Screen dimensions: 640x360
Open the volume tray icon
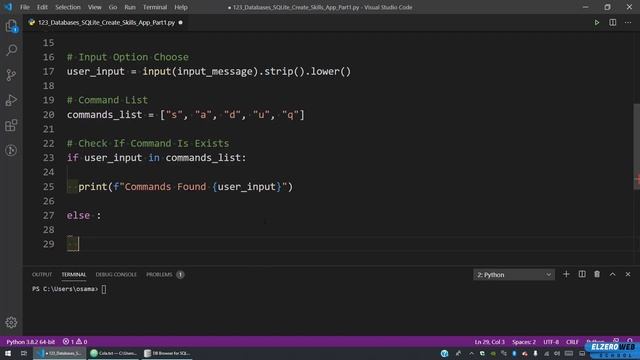557,353
